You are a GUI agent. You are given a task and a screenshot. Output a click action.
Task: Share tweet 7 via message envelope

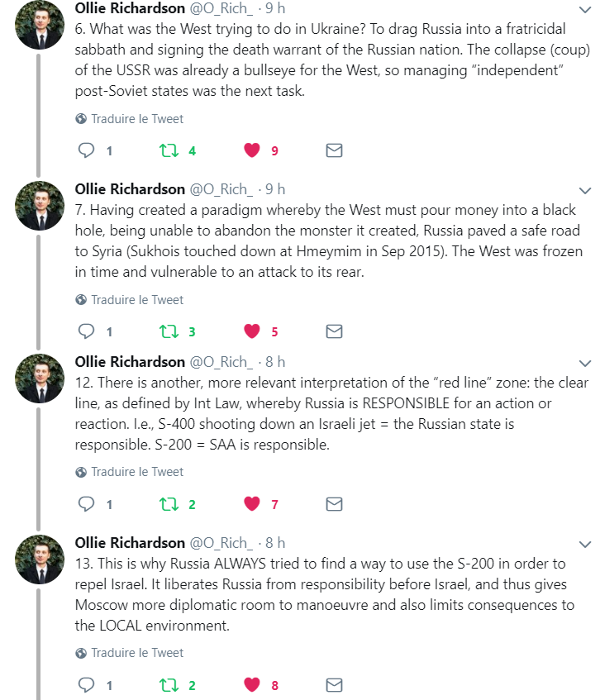tap(334, 331)
